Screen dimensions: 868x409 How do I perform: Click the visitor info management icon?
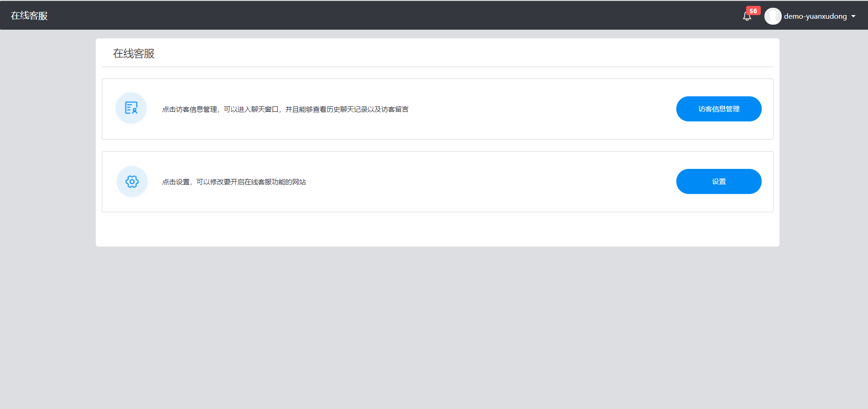point(131,108)
